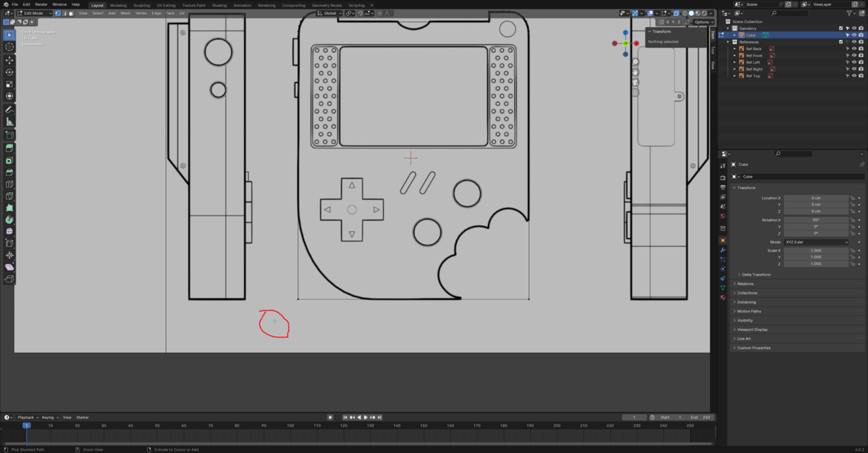The image size is (868, 453).
Task: Select the Loop Cut tool
Action: coord(9,184)
